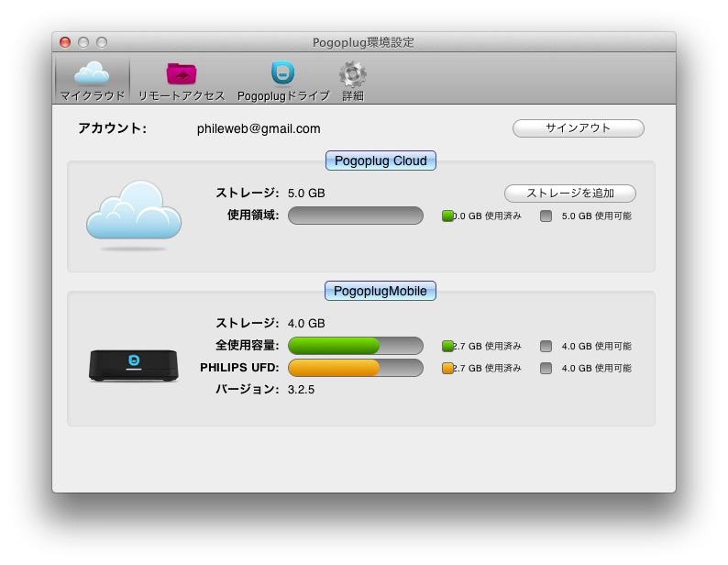The image size is (728, 565).
Task: Open the リモートアクセス folder icon
Action: point(182,73)
